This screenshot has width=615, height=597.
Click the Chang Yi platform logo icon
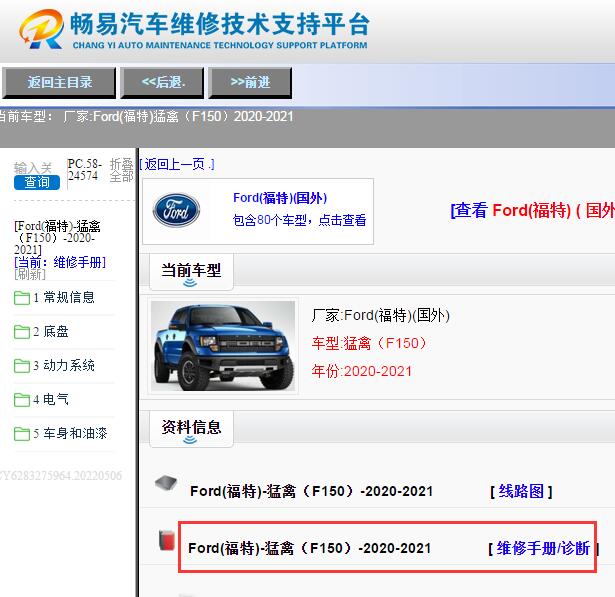click(x=42, y=30)
